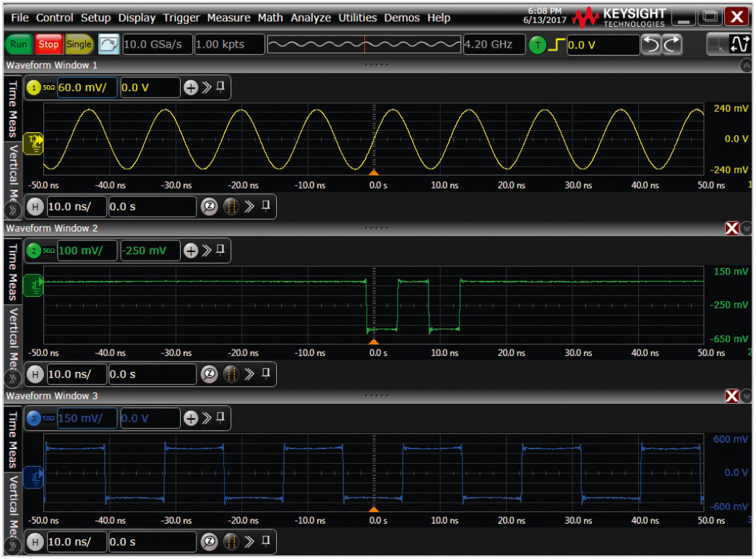
Task: Click the 1.00 kpts memory depth field
Action: pos(229,44)
